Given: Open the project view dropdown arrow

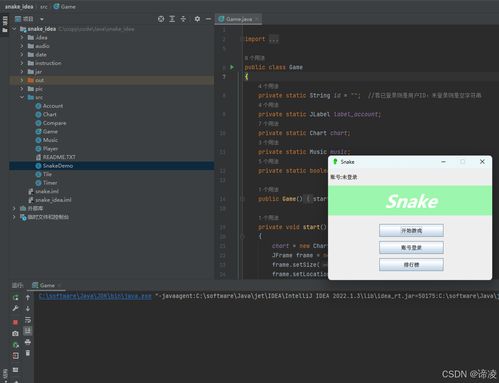Looking at the screenshot, I should tap(42, 19).
